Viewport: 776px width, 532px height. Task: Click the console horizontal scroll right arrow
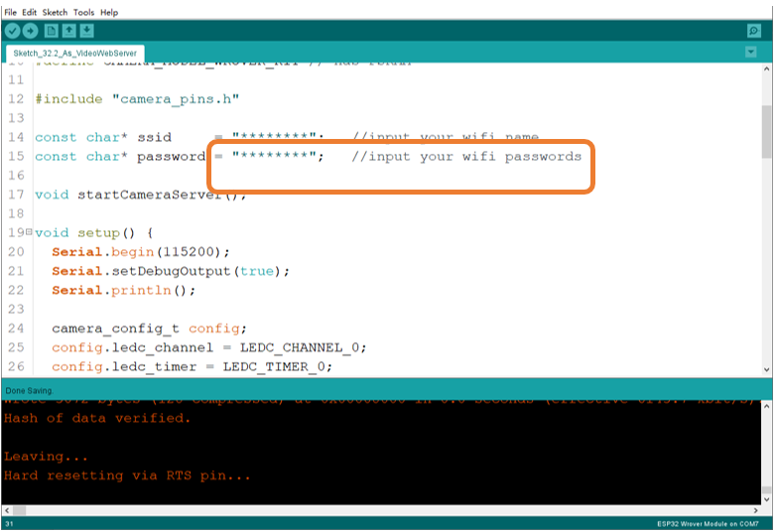756,510
